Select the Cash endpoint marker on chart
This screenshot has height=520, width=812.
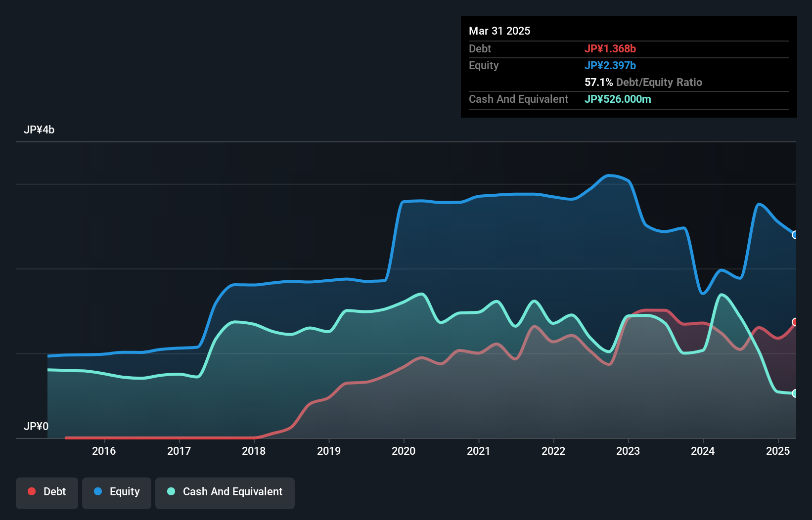[x=795, y=393]
